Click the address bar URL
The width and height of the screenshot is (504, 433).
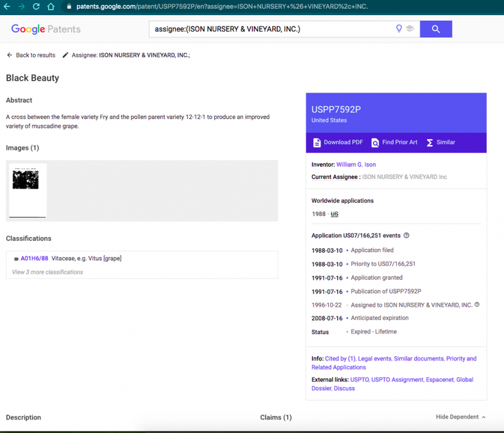(222, 6)
